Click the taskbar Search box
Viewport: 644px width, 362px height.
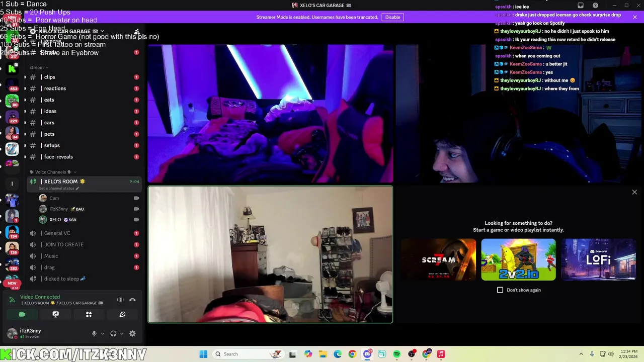248,354
